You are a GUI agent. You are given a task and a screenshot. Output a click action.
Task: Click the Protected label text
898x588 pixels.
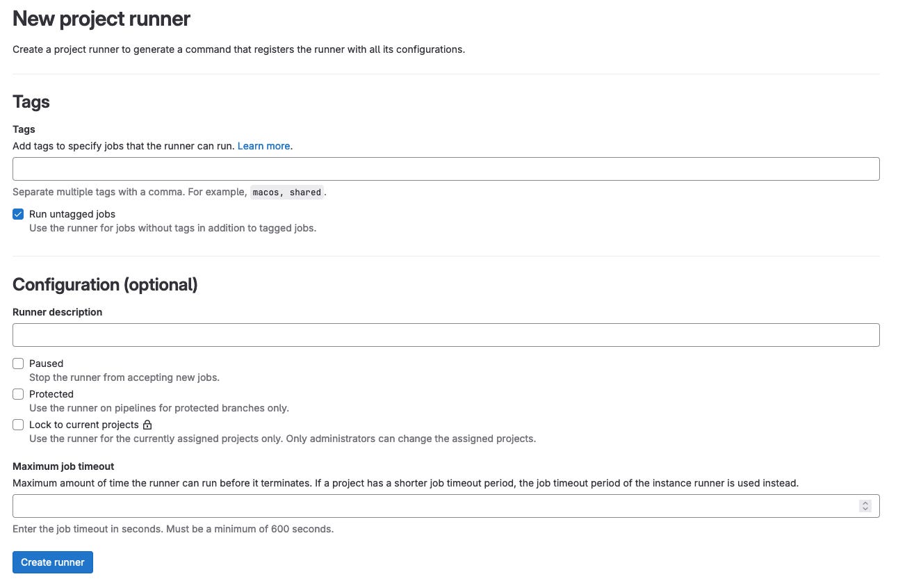click(x=51, y=394)
